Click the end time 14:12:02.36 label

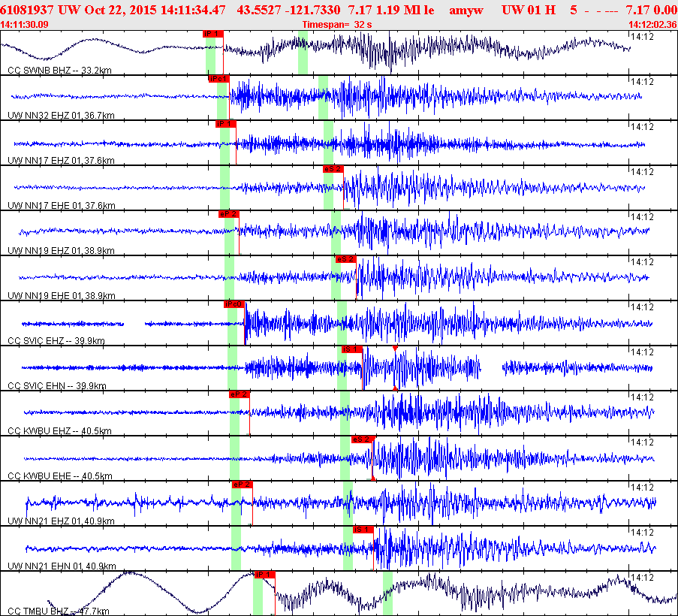[x=652, y=25]
